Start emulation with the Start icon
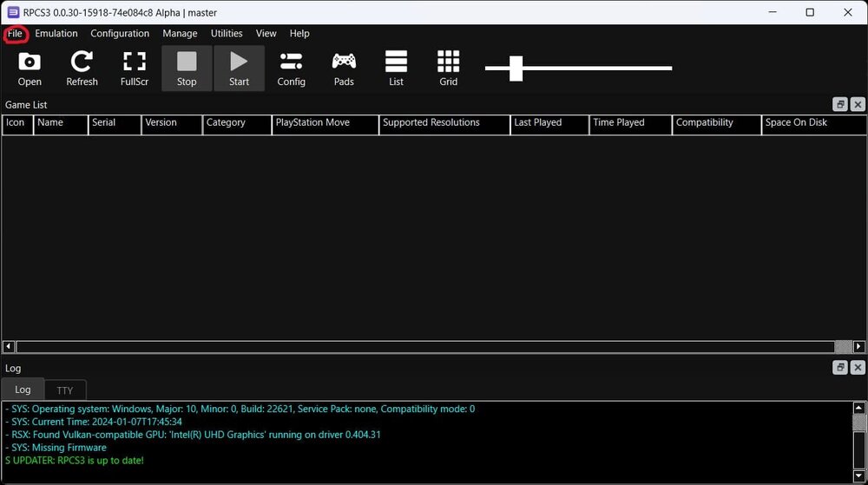The image size is (868, 485). pos(239,69)
